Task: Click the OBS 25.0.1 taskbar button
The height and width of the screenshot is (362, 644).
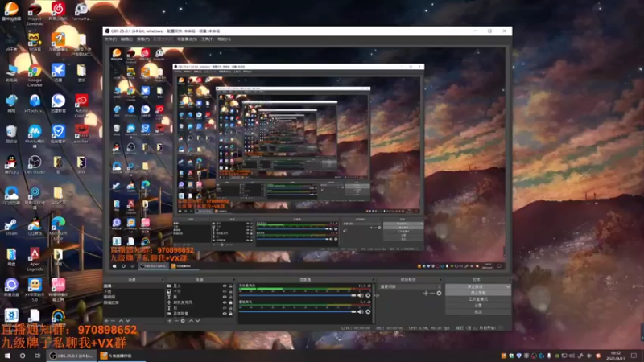Action: click(71, 356)
